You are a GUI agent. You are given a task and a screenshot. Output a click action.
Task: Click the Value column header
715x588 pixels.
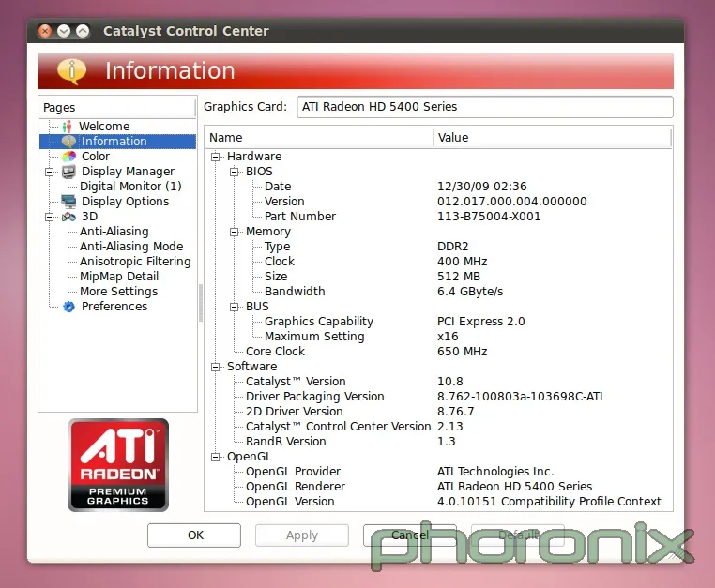point(552,138)
